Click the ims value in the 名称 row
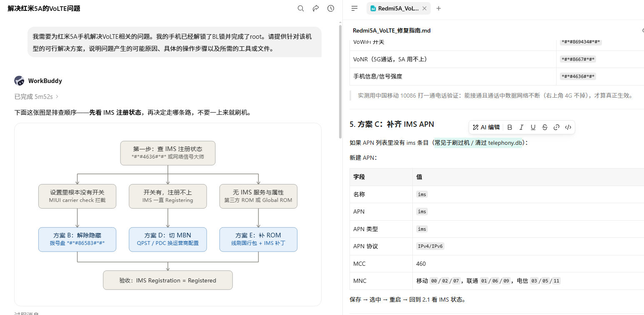This screenshot has width=644, height=315. pos(422,194)
